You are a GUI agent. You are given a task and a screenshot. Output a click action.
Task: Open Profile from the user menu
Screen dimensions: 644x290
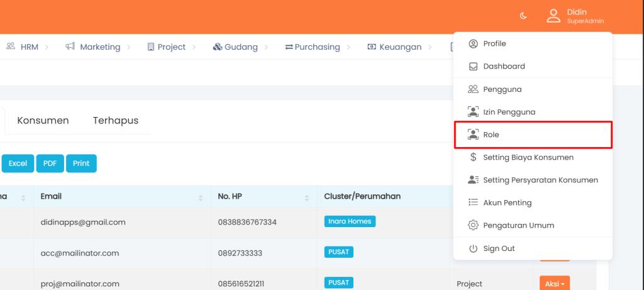(494, 43)
